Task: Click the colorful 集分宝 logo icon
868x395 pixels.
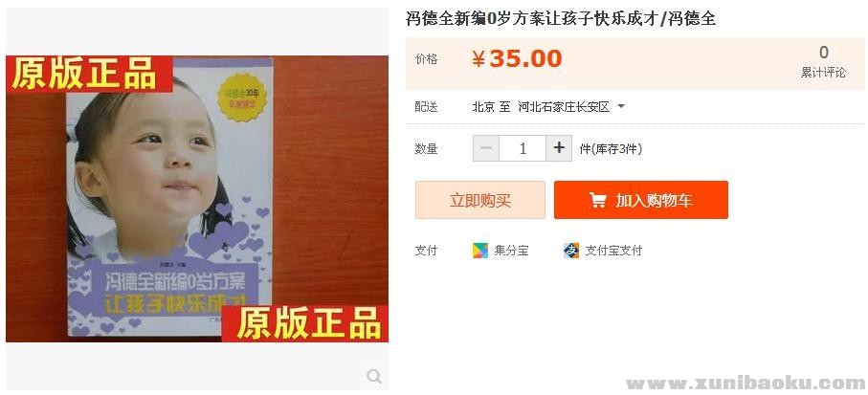Action: 480,251
